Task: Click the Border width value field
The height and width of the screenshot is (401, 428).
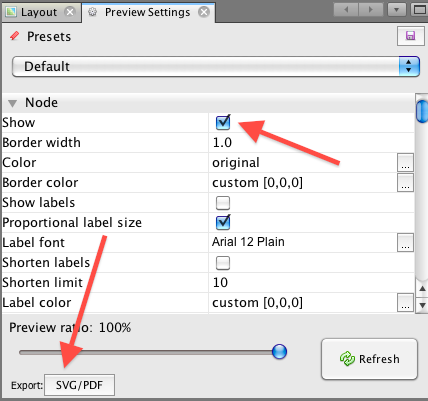Action: pyautogui.click(x=311, y=142)
